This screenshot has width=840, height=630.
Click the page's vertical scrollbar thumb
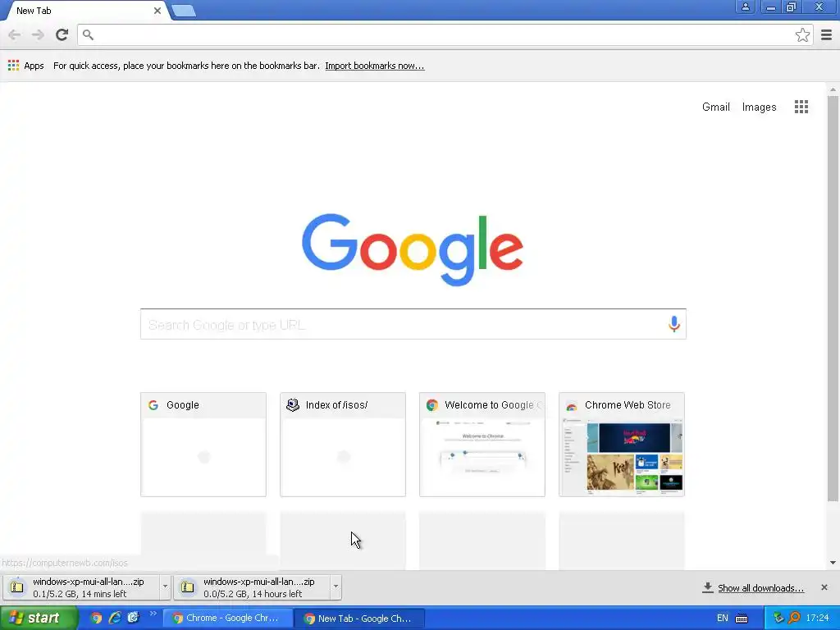pyautogui.click(x=833, y=299)
